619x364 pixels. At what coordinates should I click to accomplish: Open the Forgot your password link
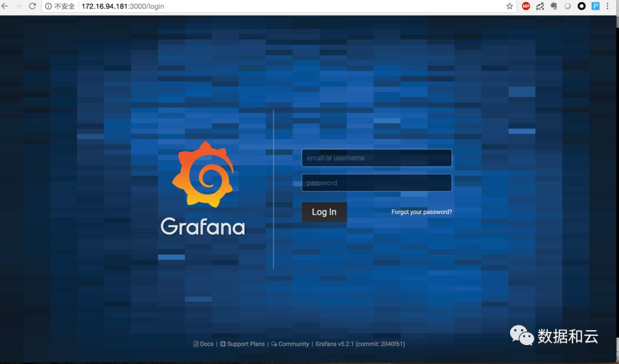pyautogui.click(x=422, y=212)
